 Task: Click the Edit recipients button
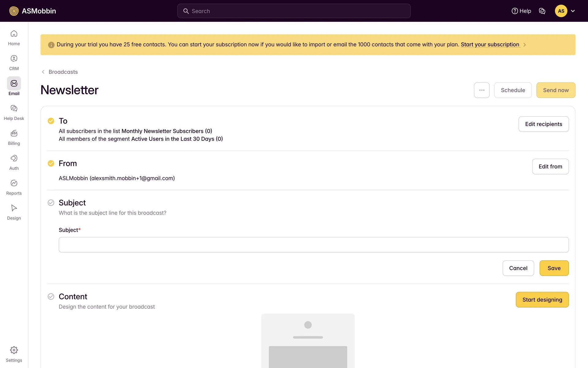pyautogui.click(x=543, y=124)
